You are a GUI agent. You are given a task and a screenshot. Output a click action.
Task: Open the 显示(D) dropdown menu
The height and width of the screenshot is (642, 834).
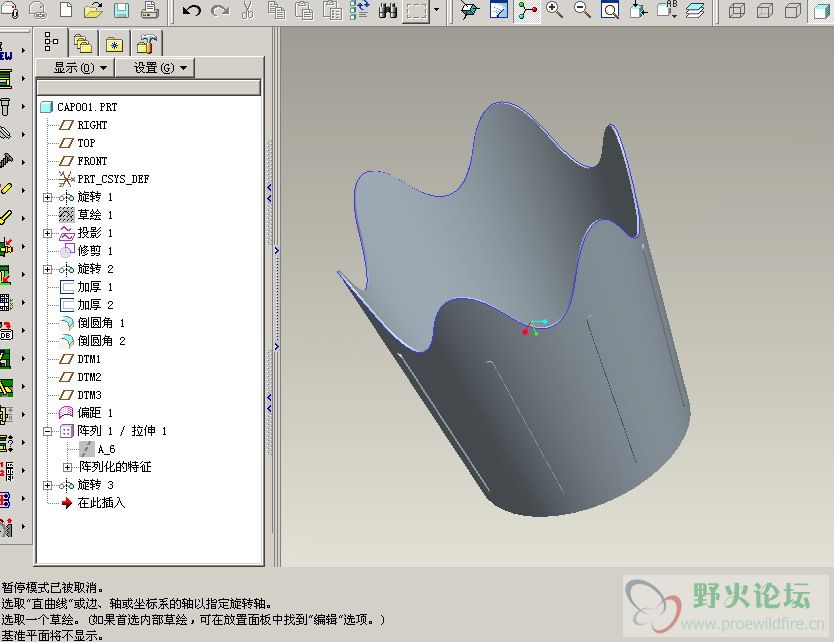[76, 68]
